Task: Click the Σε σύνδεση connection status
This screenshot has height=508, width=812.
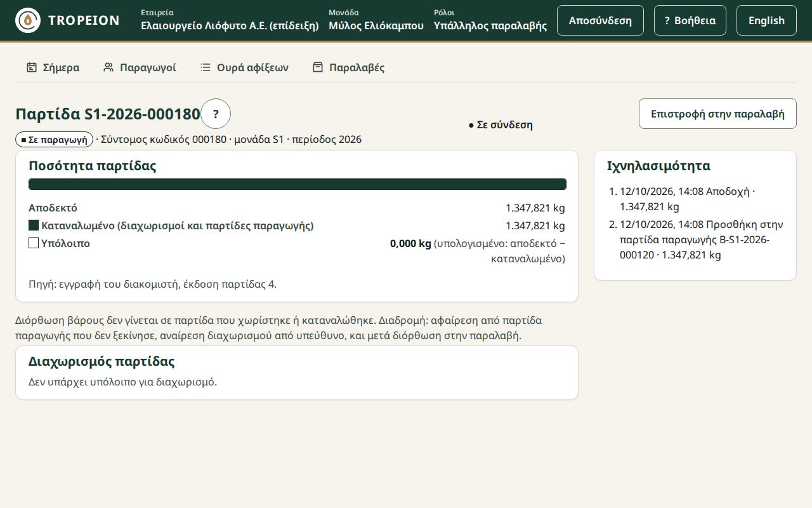Action: coord(501,125)
